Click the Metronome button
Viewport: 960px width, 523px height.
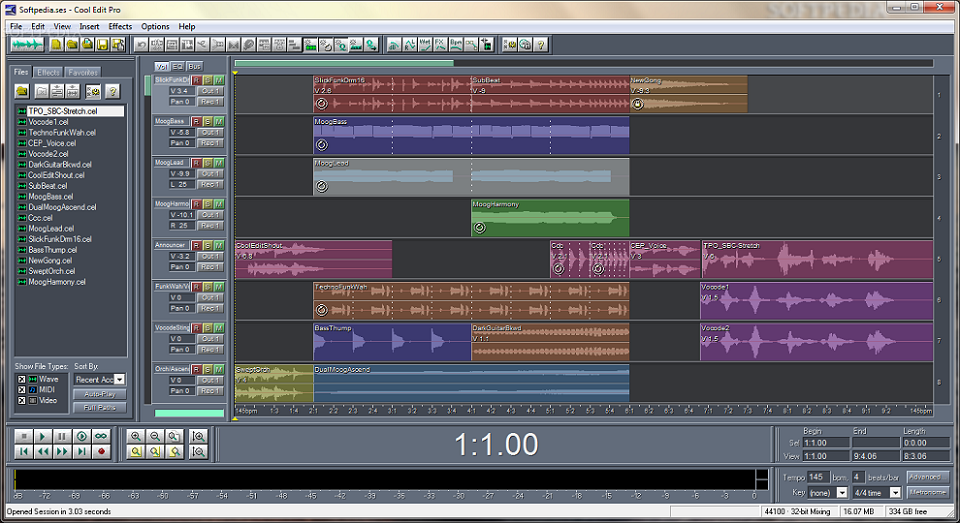pos(927,493)
